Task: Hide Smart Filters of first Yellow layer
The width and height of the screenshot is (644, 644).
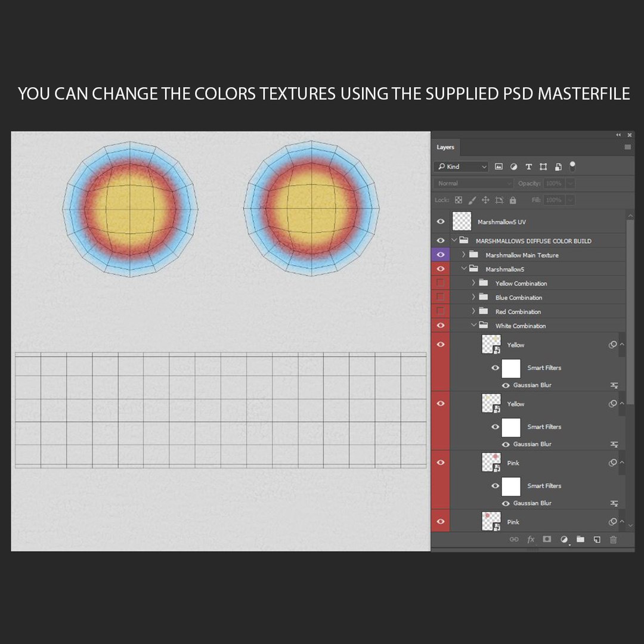Action: 496,367
